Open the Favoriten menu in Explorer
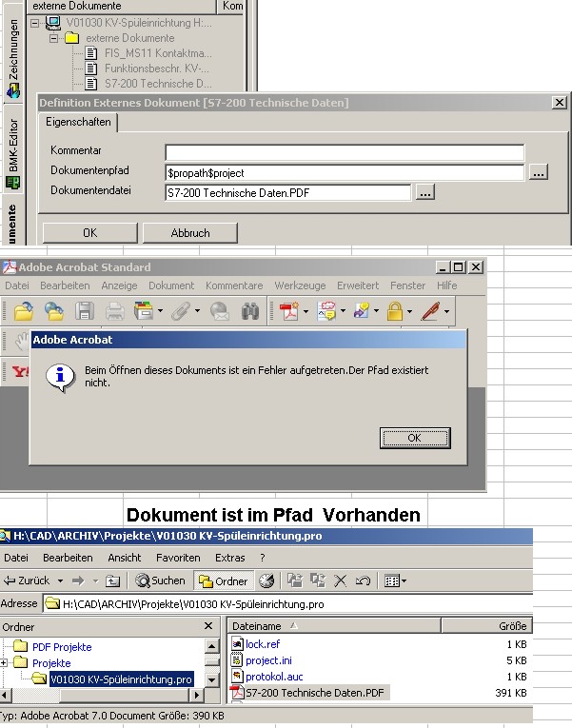The height and width of the screenshot is (728, 572). tap(178, 558)
